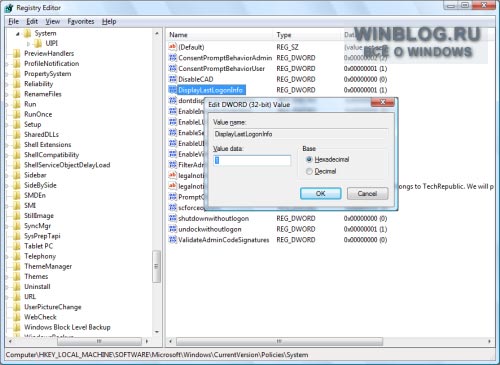500x365 pixels.
Task: Close the Edit DWORD dialog
Action: click(383, 102)
